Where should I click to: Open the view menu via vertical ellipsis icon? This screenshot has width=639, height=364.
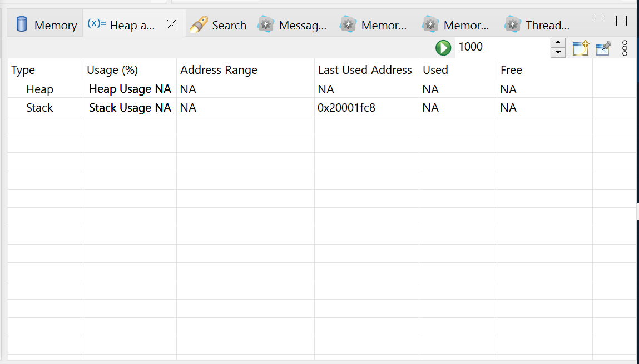625,48
